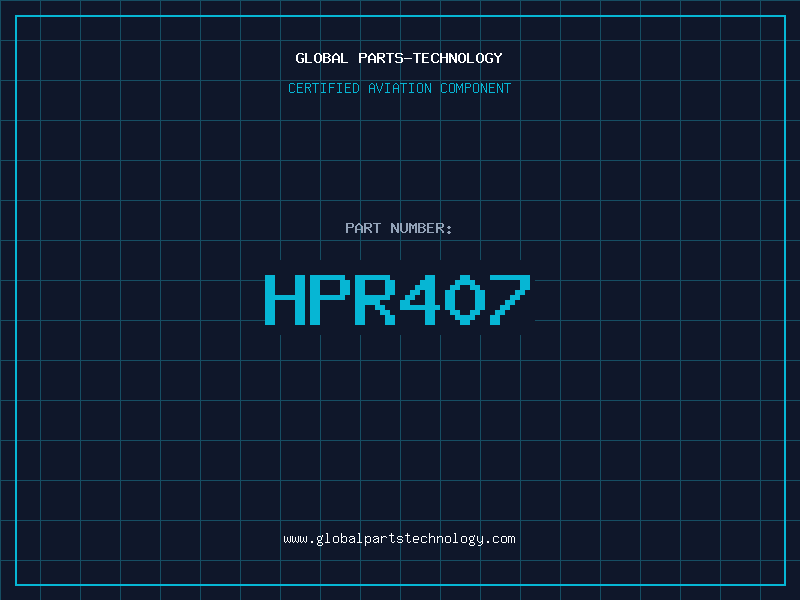
Task: Click the letter R in HPR407
Action: [x=374, y=298]
